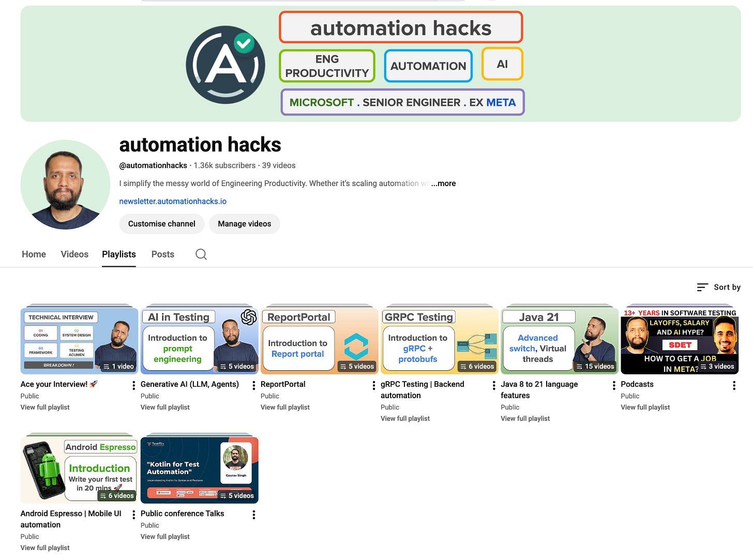Click the automation hacks channel name heading

click(200, 145)
